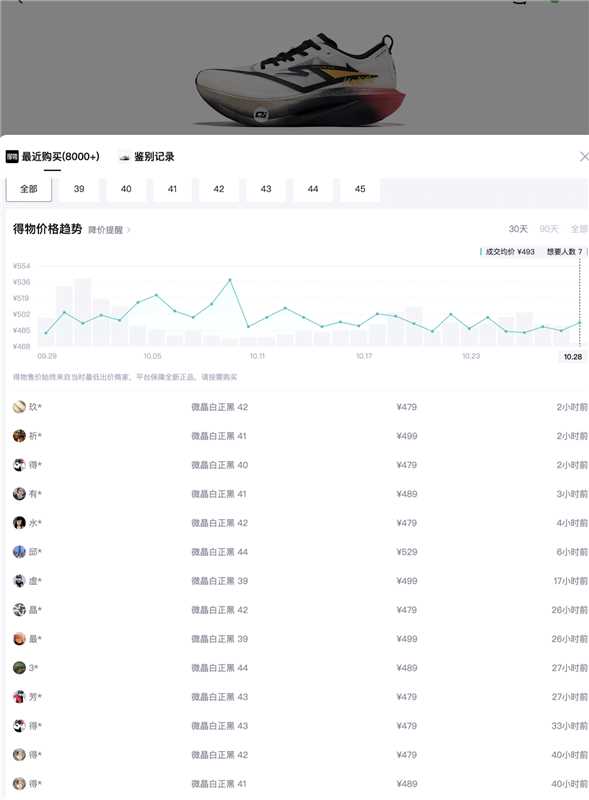This screenshot has width=589, height=800.
Task: Close the recent purchases panel
Action: [x=584, y=157]
